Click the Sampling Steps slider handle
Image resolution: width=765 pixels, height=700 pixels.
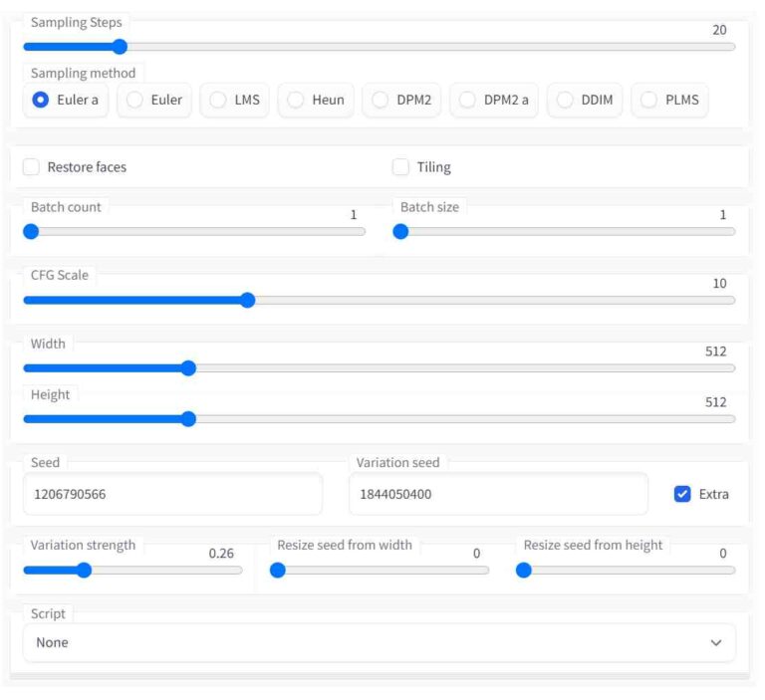click(x=120, y=46)
